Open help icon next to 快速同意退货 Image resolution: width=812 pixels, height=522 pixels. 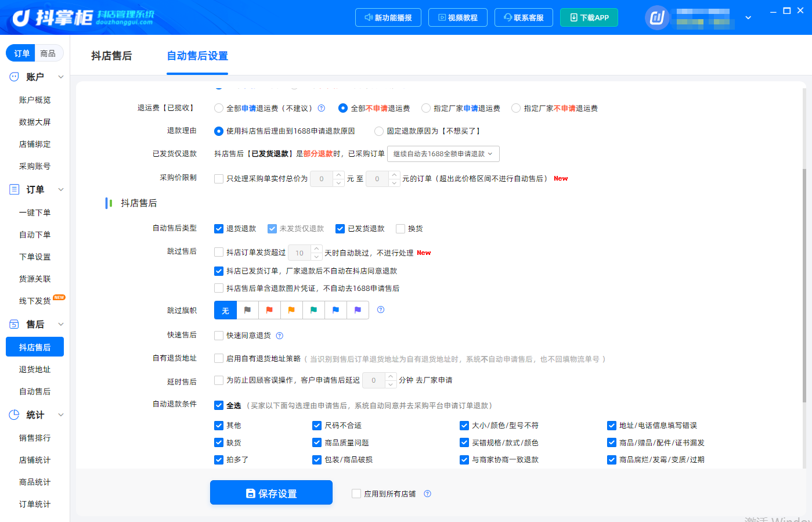tap(279, 336)
